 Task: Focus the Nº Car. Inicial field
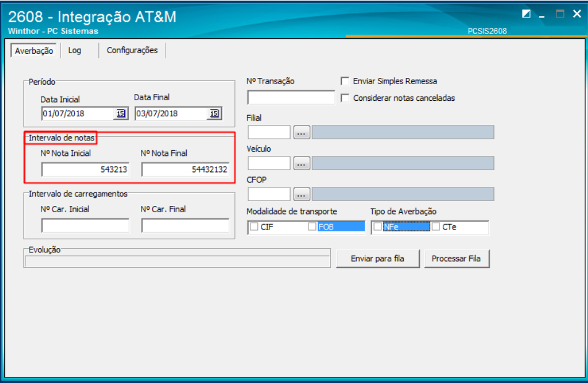click(85, 225)
